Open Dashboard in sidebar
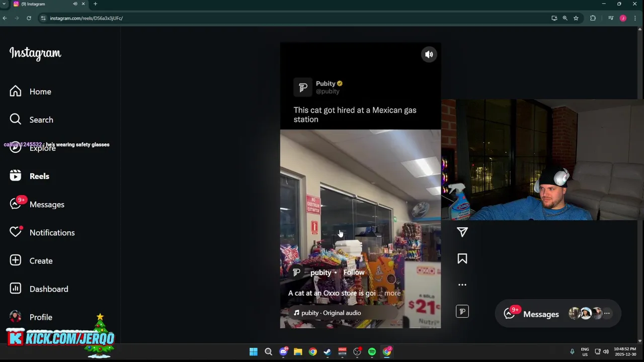Image resolution: width=644 pixels, height=362 pixels. pos(39,289)
